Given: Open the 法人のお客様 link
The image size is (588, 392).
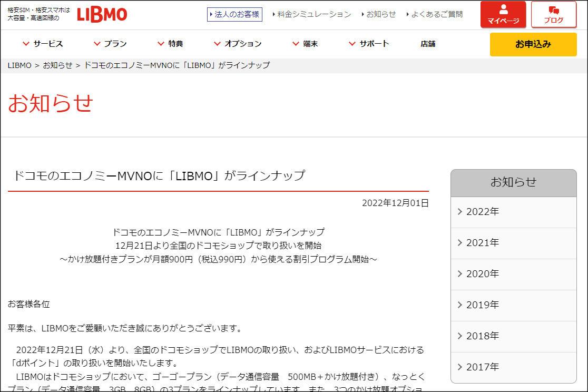Looking at the screenshot, I should [x=235, y=14].
